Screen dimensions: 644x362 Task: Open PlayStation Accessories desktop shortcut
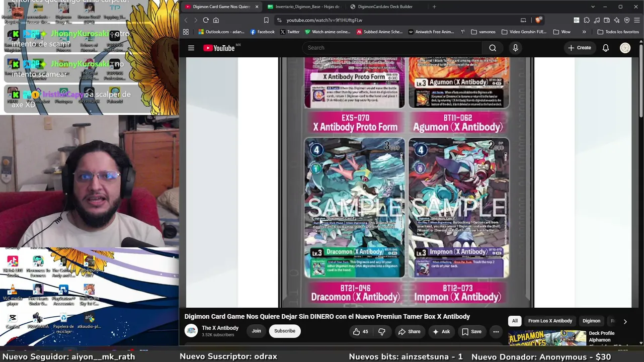coord(63,295)
